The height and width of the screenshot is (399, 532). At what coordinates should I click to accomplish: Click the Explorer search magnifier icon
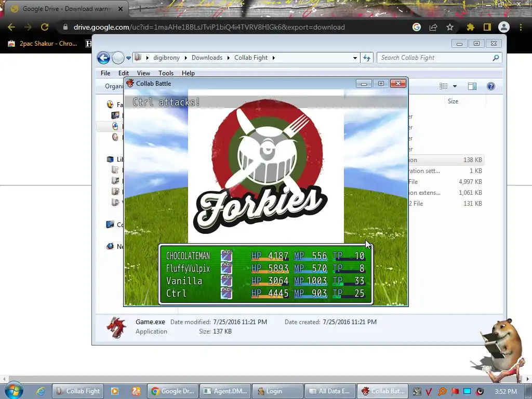[x=496, y=58]
